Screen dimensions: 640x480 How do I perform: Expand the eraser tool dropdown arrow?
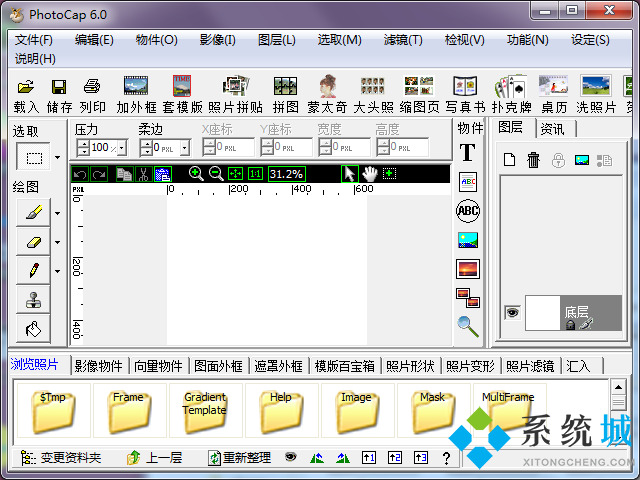[58, 242]
